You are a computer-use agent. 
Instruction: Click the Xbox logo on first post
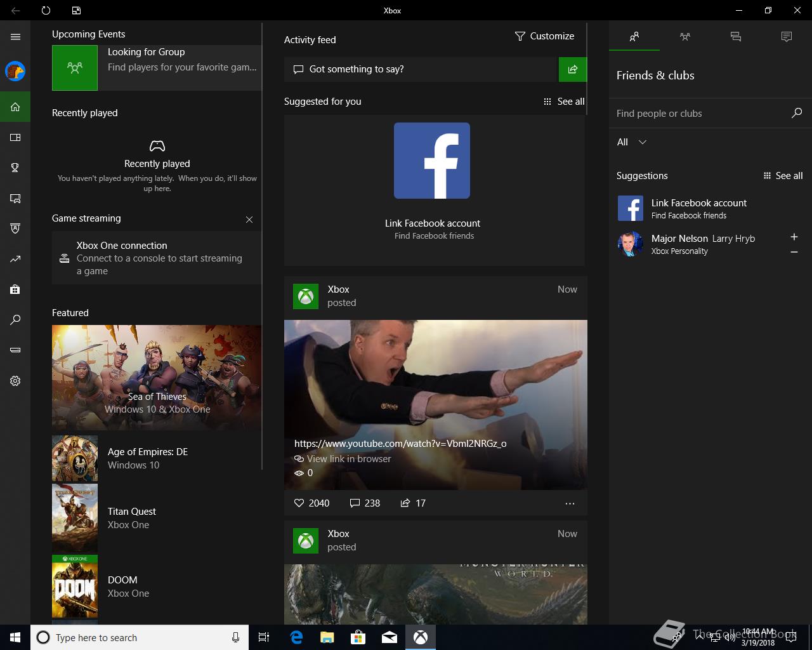pyautogui.click(x=306, y=296)
